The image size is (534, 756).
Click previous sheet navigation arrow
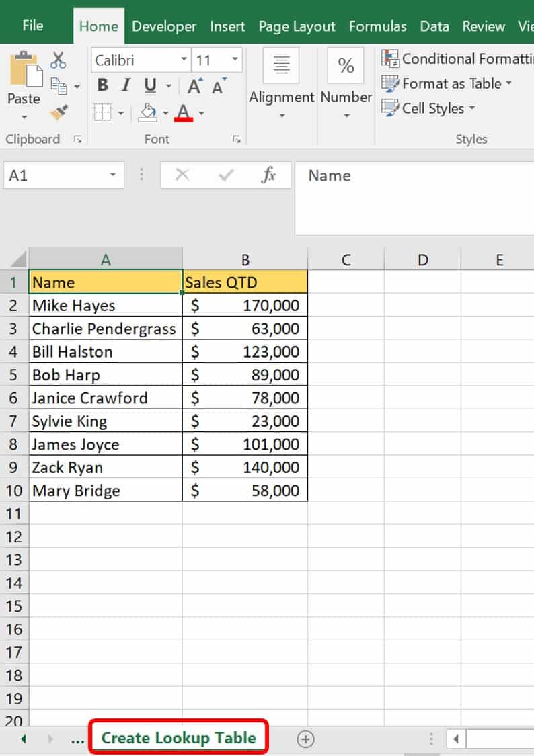[23, 739]
